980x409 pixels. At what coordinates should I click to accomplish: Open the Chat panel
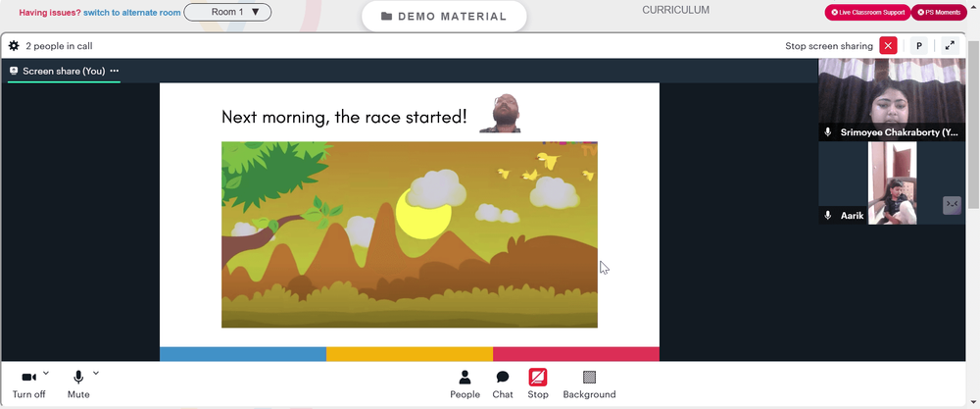[503, 384]
